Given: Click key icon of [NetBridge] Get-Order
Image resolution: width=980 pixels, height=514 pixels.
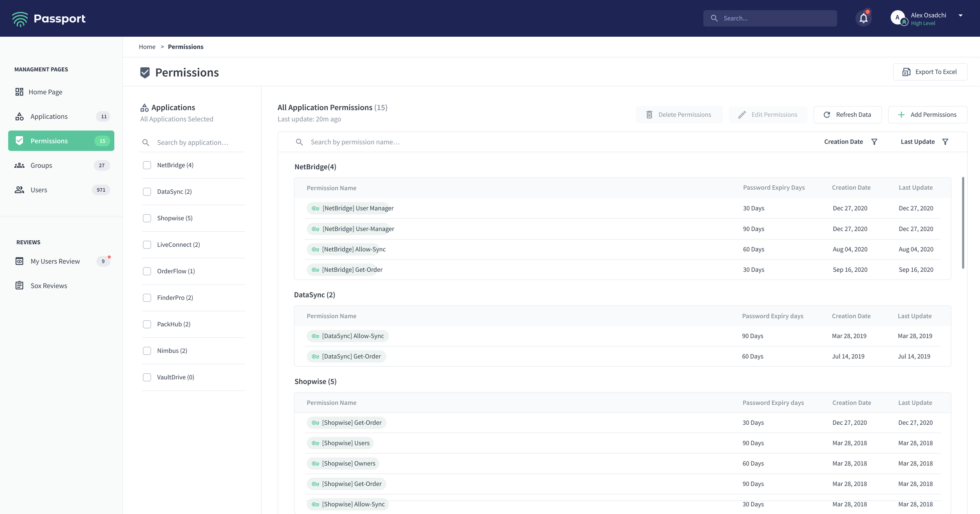Looking at the screenshot, I should pos(315,270).
